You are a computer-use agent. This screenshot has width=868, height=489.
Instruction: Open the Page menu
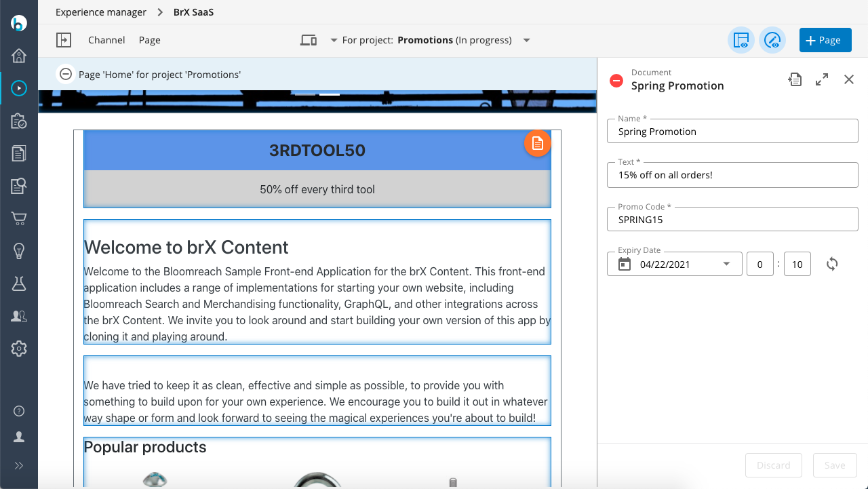click(x=150, y=40)
